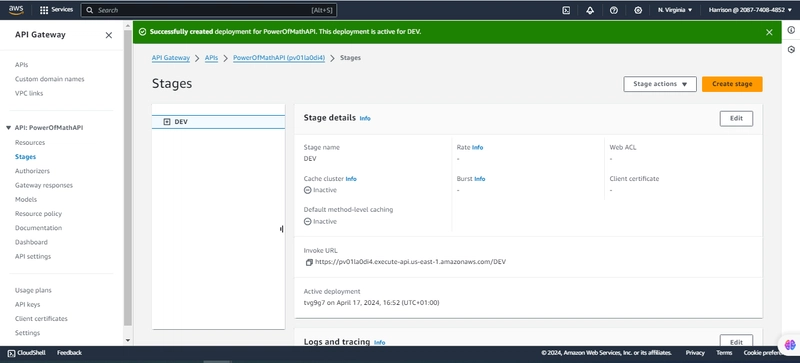Focus the top Search field
The width and height of the screenshot is (800, 363).
click(208, 10)
